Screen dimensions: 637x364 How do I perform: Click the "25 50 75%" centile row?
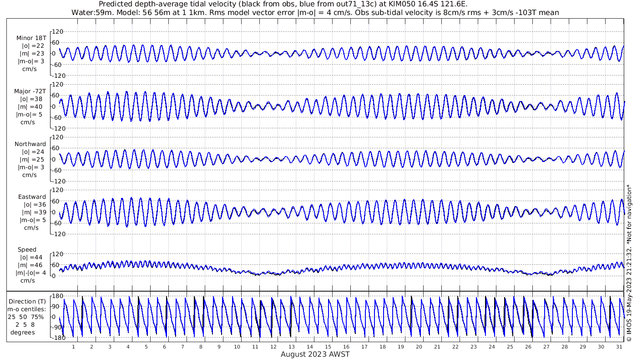[26, 317]
